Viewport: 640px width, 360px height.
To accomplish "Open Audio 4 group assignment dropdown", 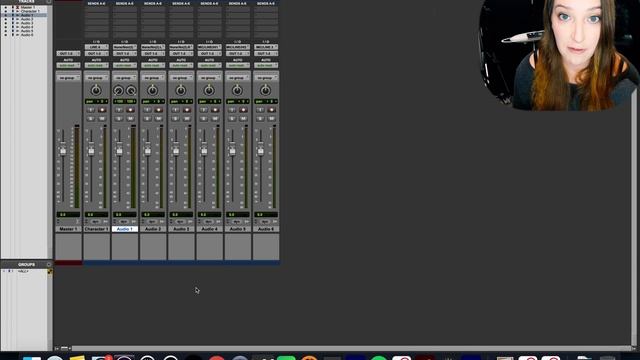I will [x=209, y=78].
